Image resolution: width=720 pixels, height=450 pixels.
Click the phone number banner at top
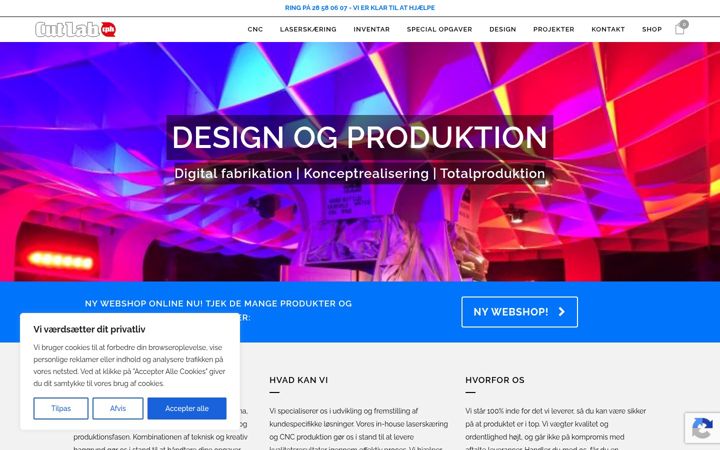[360, 8]
